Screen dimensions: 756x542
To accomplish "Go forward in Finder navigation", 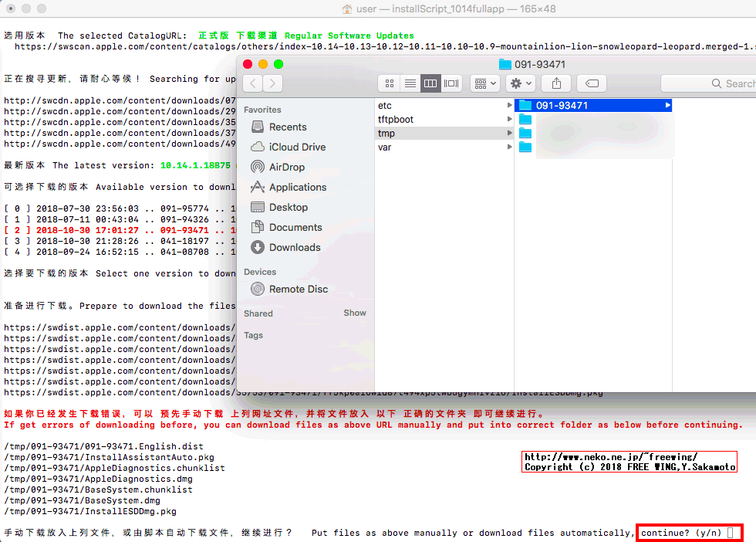I will click(273, 83).
